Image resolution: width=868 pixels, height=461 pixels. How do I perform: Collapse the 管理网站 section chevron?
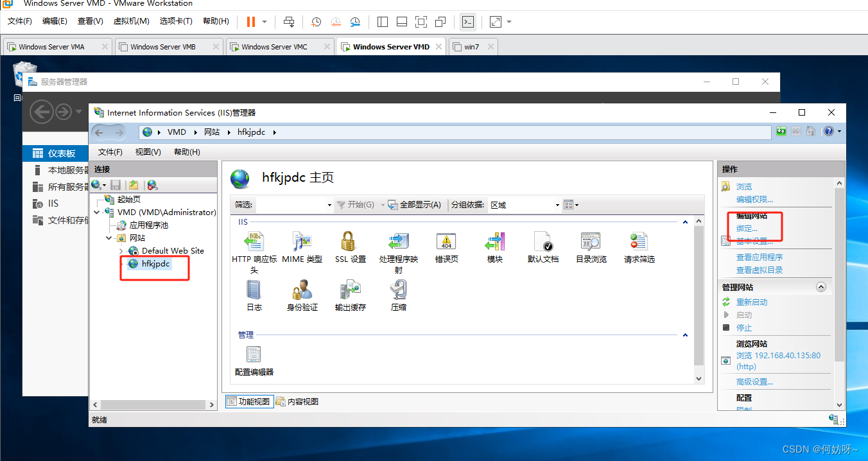tap(820, 287)
